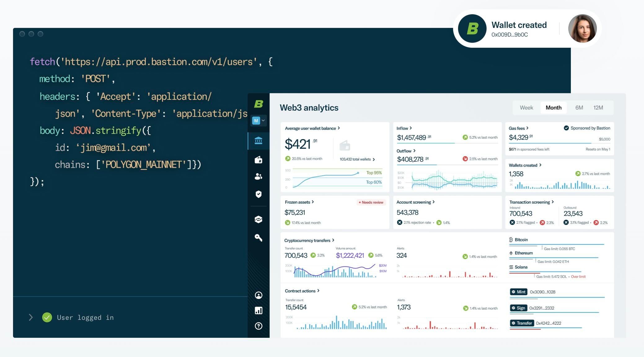Click the analytics graph icon in sidebar

click(258, 311)
